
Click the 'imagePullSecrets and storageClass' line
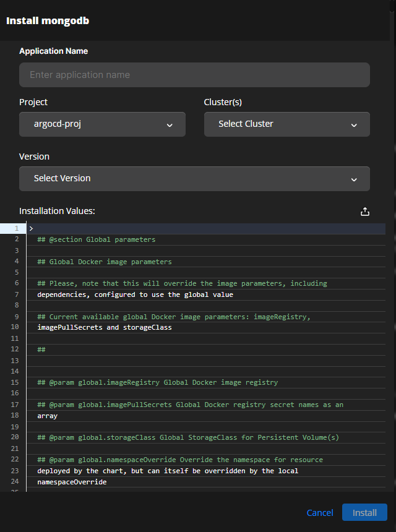(104, 327)
